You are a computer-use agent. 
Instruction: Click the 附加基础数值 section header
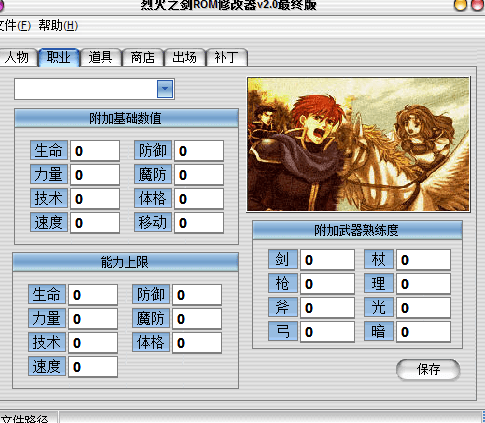click(126, 118)
